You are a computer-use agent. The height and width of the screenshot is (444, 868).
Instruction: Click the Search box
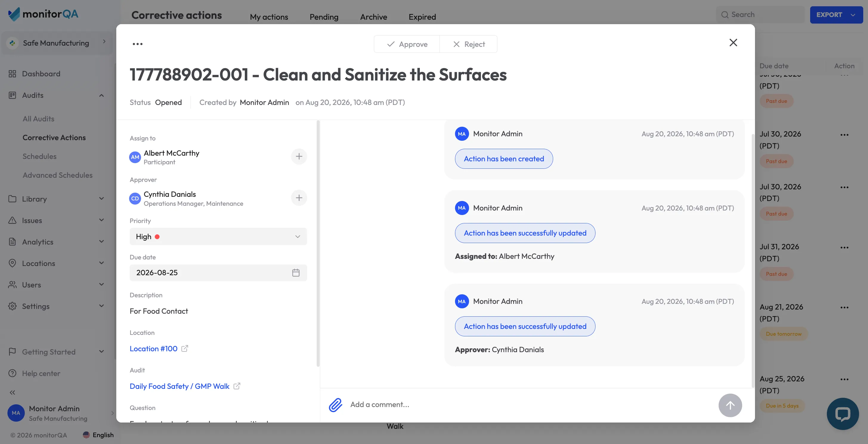tap(761, 15)
